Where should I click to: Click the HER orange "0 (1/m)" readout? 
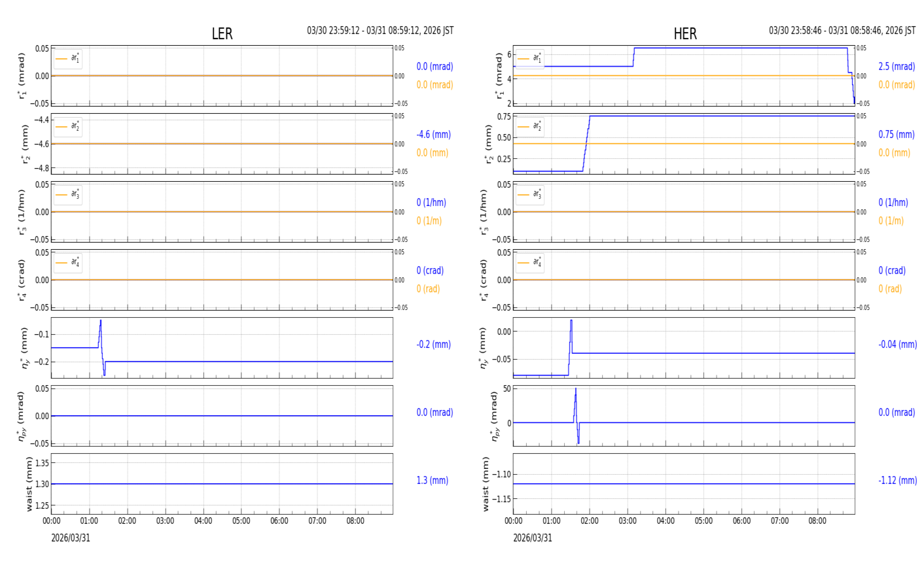coord(891,221)
